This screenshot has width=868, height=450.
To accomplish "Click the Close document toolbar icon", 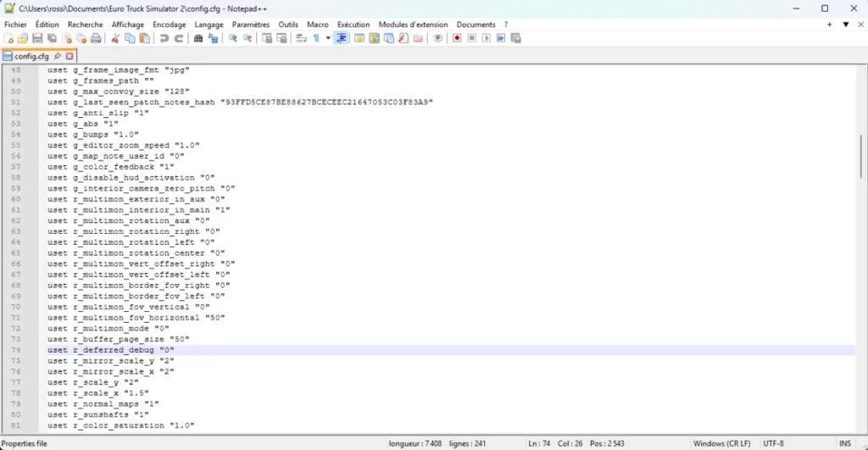I will [67, 38].
